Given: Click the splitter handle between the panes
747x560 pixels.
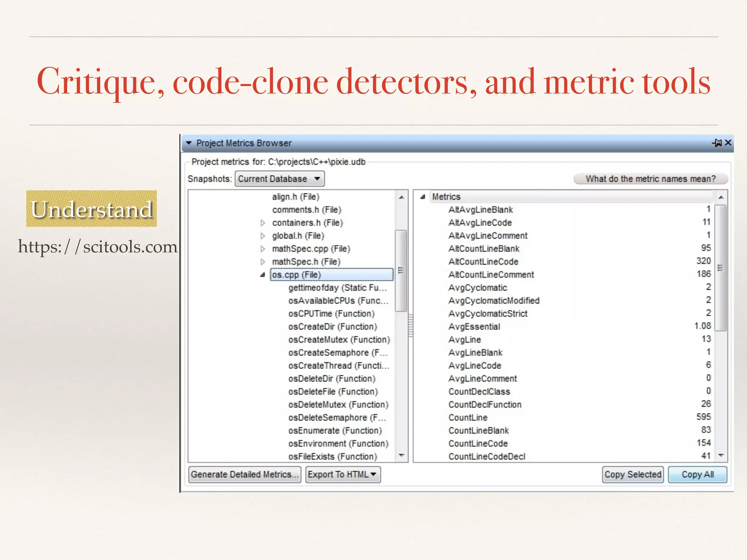Looking at the screenshot, I should click(x=410, y=326).
